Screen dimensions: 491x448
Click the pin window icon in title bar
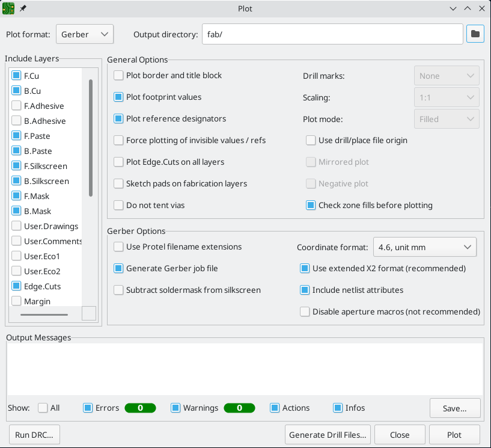point(23,8)
